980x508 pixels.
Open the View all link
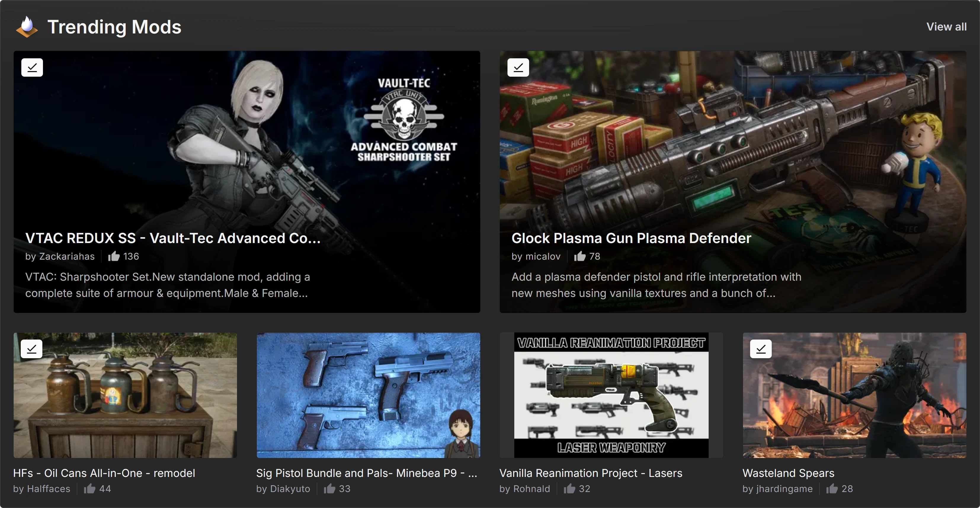[x=946, y=27]
